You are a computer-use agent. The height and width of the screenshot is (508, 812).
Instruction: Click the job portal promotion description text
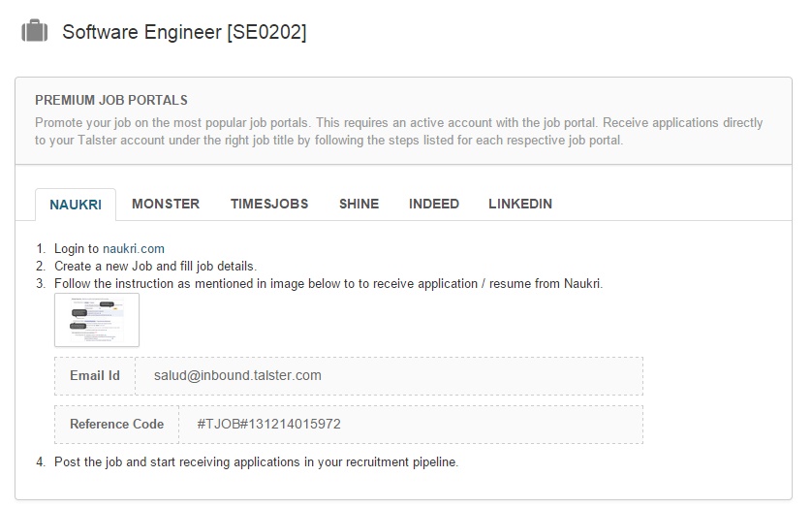pyautogui.click(x=398, y=131)
